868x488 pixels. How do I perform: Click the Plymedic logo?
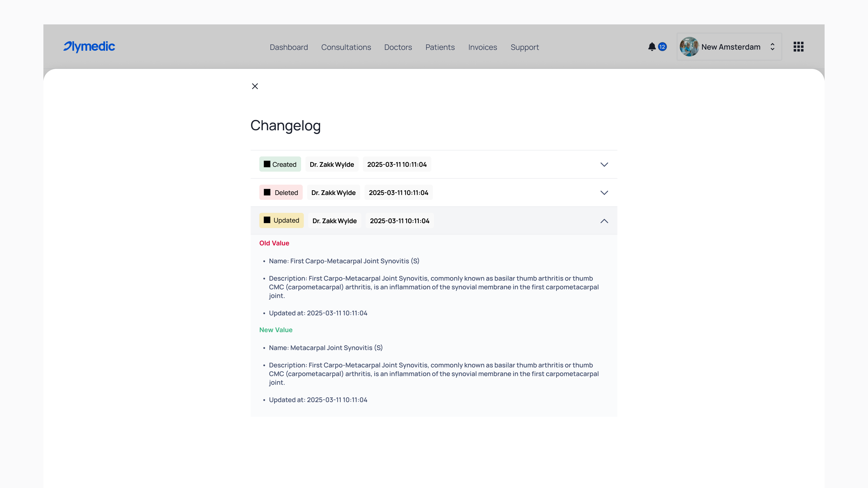pos(89,46)
